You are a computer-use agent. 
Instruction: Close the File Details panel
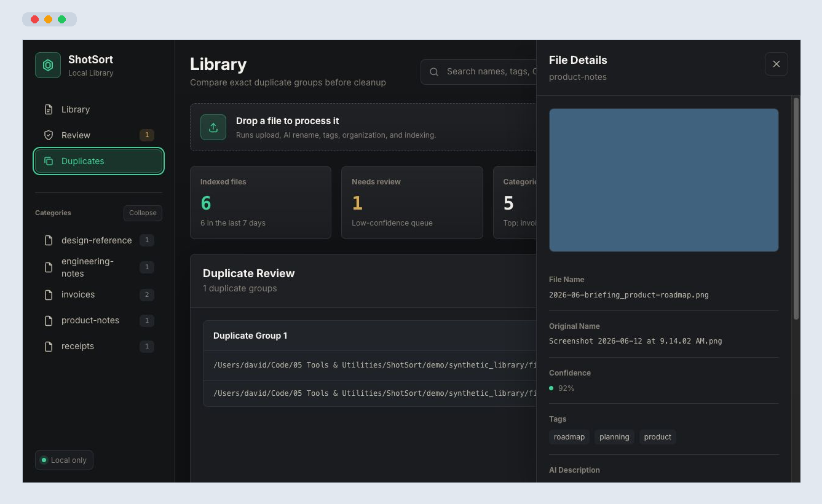click(777, 64)
